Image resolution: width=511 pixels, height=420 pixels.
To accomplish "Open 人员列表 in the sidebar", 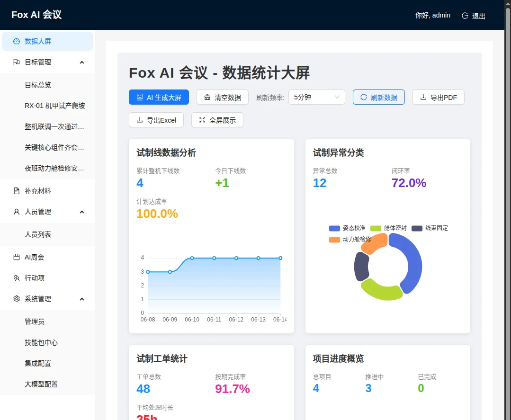I will [47, 234].
